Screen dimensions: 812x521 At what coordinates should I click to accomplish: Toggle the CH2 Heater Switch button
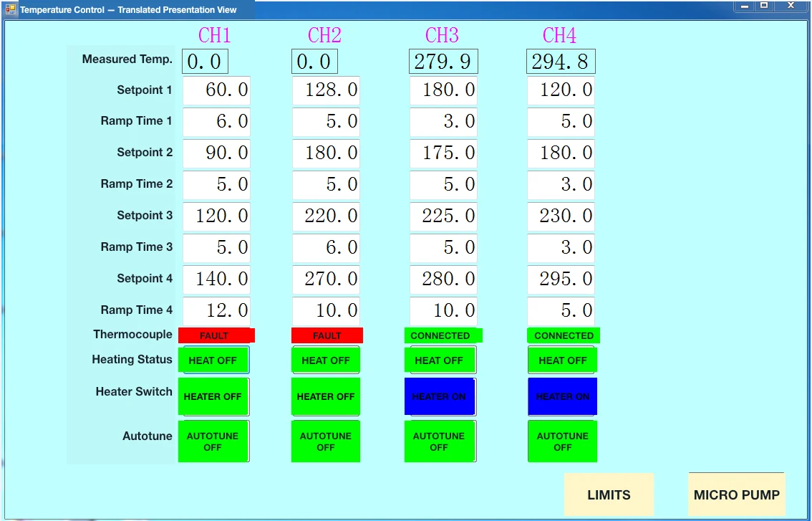(326, 396)
